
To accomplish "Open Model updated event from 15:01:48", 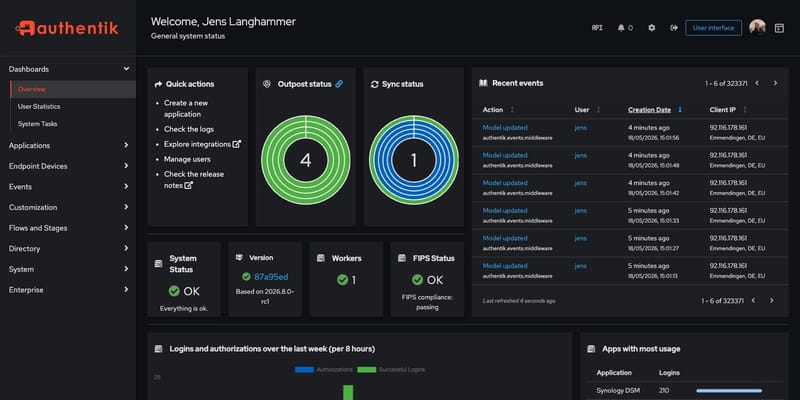I will pyautogui.click(x=505, y=155).
